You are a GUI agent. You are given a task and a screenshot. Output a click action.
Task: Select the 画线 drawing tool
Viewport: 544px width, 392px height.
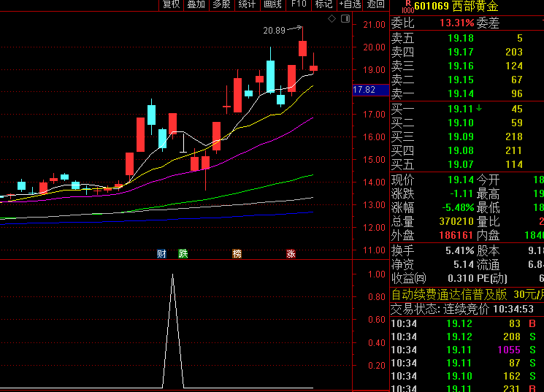(x=272, y=4)
